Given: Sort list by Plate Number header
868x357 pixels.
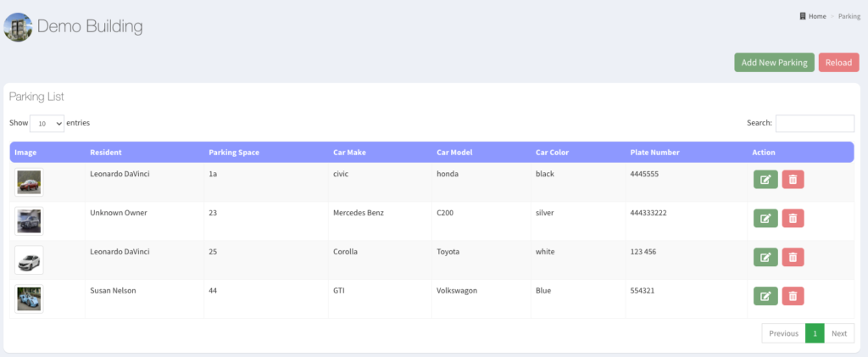Looking at the screenshot, I should pyautogui.click(x=654, y=153).
